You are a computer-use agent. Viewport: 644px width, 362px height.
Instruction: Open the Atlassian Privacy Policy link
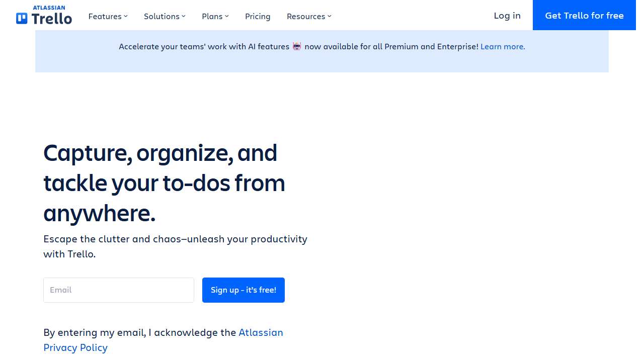(163, 340)
